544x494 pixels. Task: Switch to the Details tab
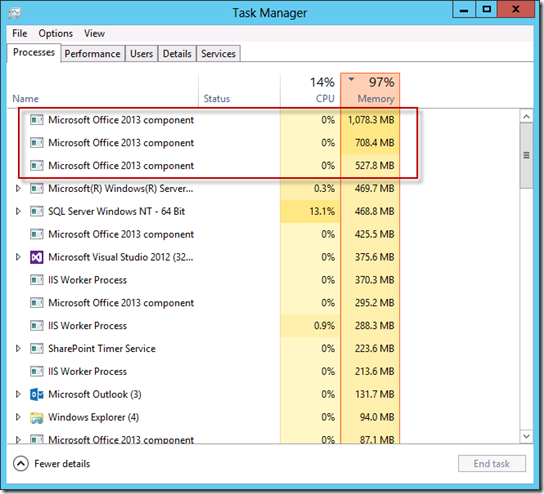point(177,54)
